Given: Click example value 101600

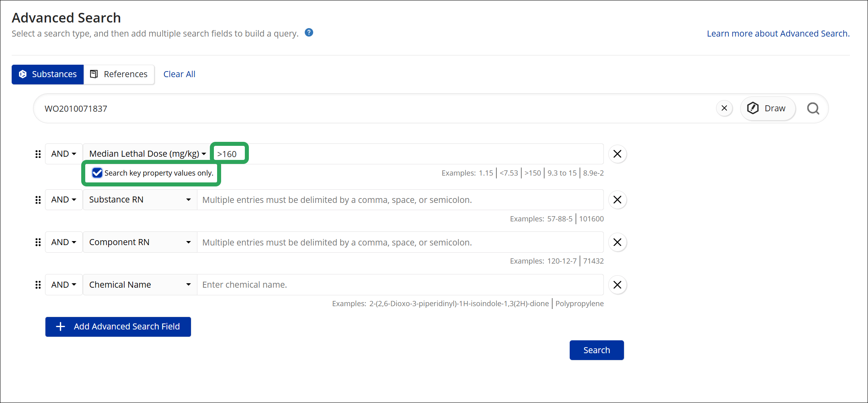Looking at the screenshot, I should point(591,219).
